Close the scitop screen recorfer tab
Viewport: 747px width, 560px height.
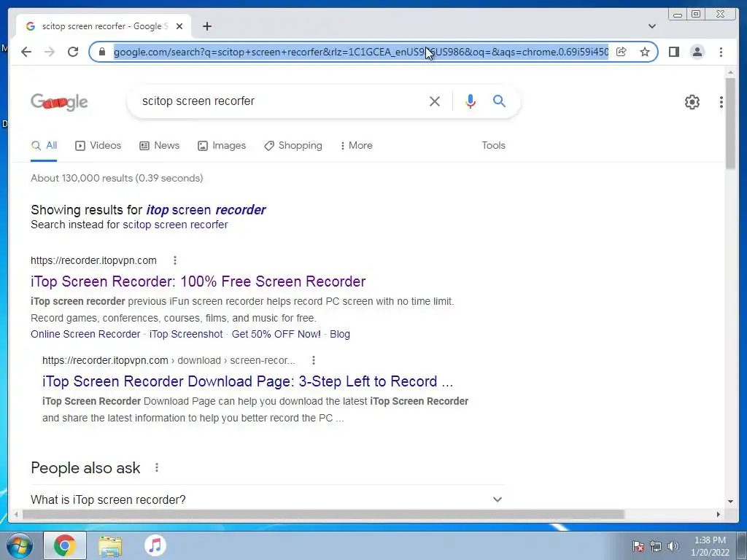[x=179, y=26]
